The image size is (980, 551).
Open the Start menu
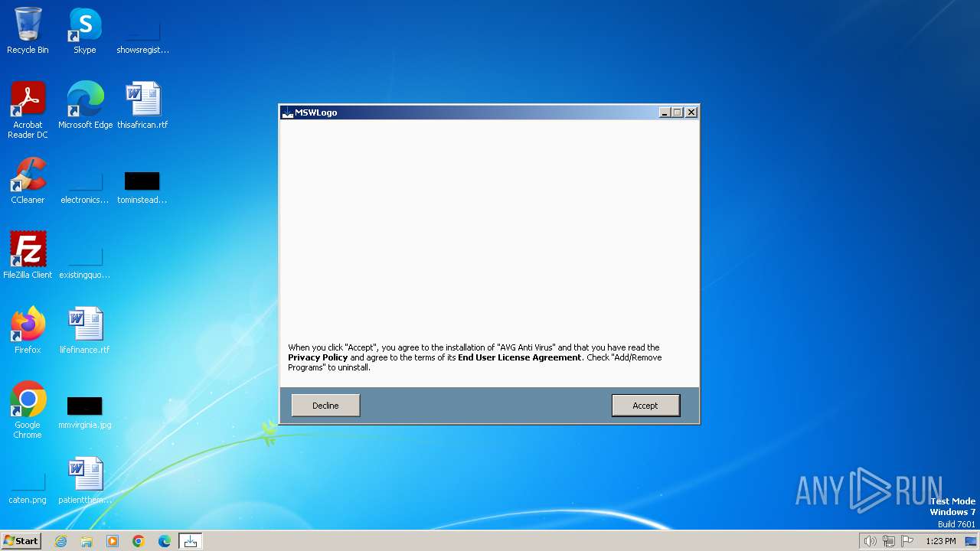pyautogui.click(x=21, y=541)
